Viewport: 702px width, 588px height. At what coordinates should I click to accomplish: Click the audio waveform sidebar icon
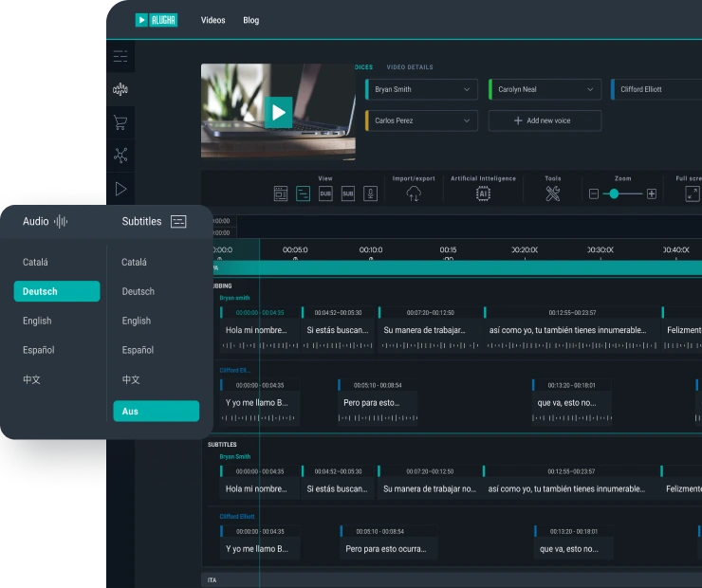tap(120, 89)
